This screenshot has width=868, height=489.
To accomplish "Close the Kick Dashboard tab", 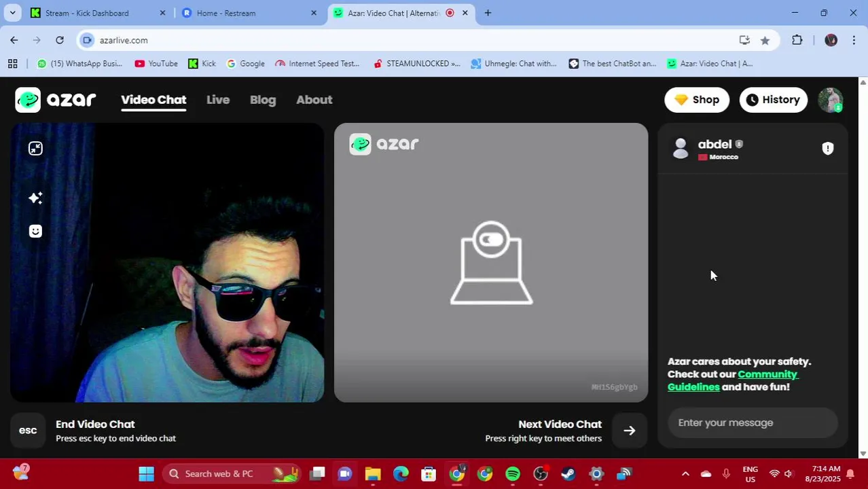I will [162, 13].
